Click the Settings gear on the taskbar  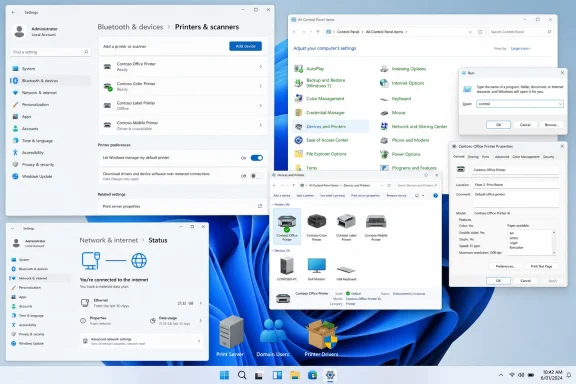(x=330, y=375)
